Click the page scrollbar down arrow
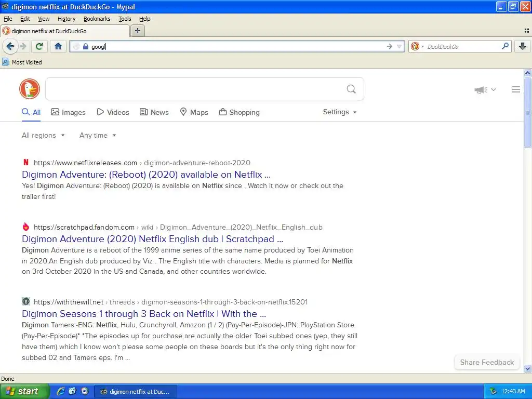Image resolution: width=532 pixels, height=399 pixels. (x=527, y=368)
